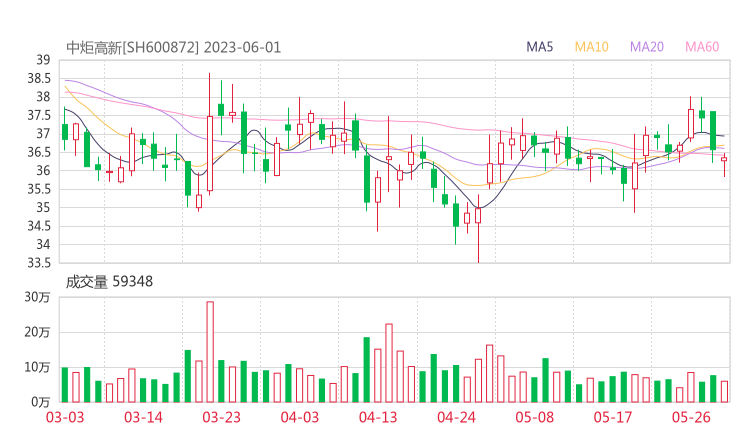
Task: Select the 05-17 date label
Action: (x=613, y=417)
